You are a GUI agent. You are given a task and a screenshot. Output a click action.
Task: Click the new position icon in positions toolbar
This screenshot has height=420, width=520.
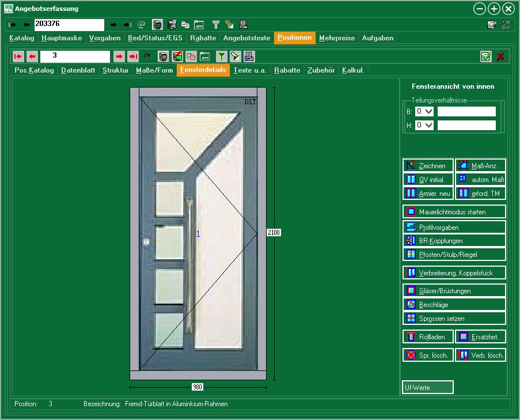(163, 56)
